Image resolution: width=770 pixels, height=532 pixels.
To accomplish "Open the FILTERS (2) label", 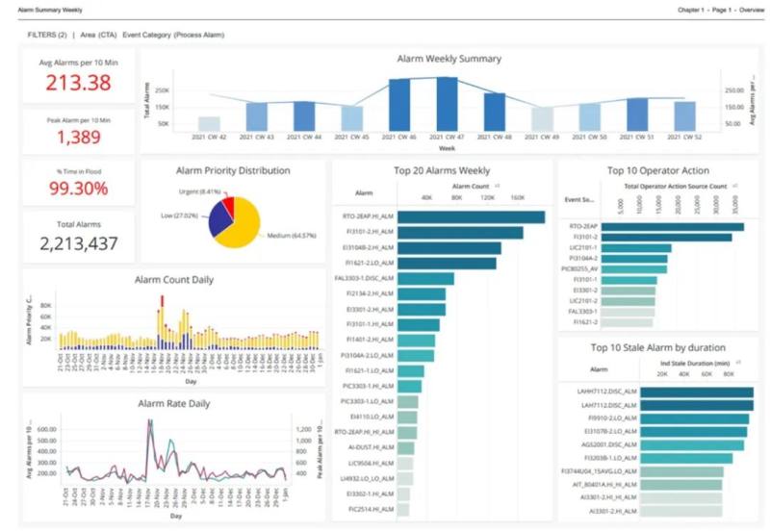I will click(x=45, y=35).
